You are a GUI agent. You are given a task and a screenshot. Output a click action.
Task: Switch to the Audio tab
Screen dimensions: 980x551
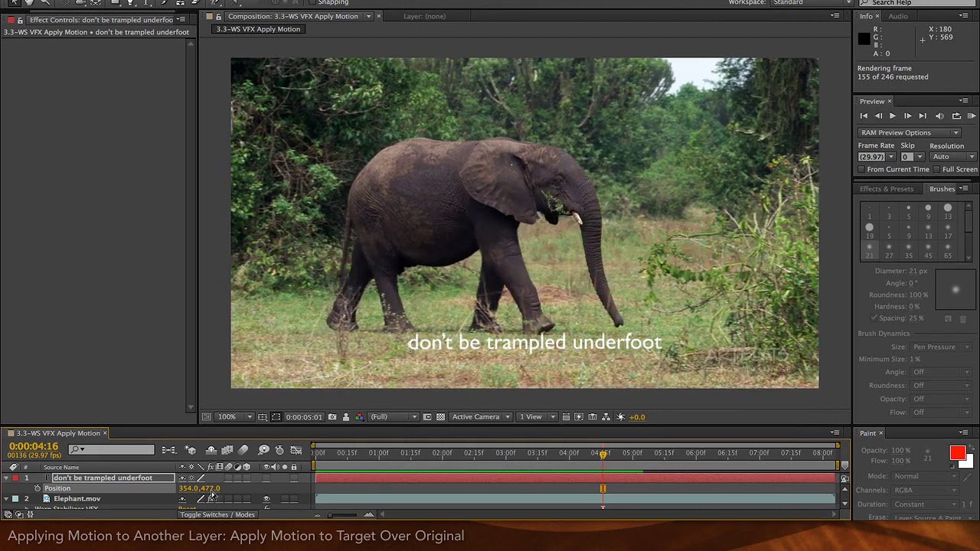click(897, 16)
